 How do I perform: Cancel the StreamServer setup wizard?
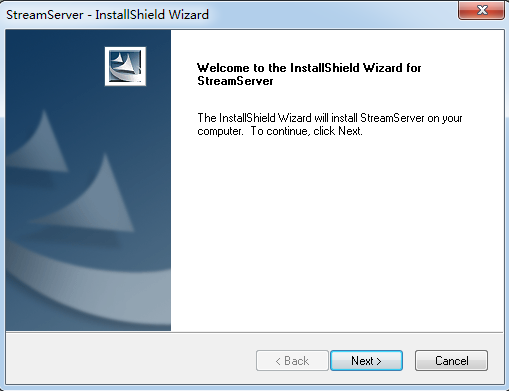point(451,360)
